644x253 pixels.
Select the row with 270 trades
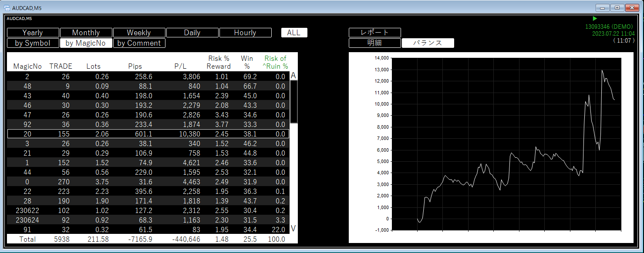point(148,182)
